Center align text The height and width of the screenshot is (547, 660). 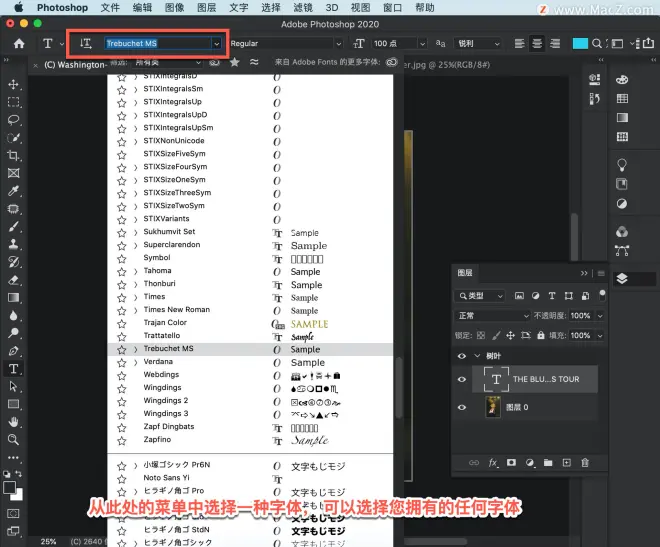pyautogui.click(x=537, y=43)
